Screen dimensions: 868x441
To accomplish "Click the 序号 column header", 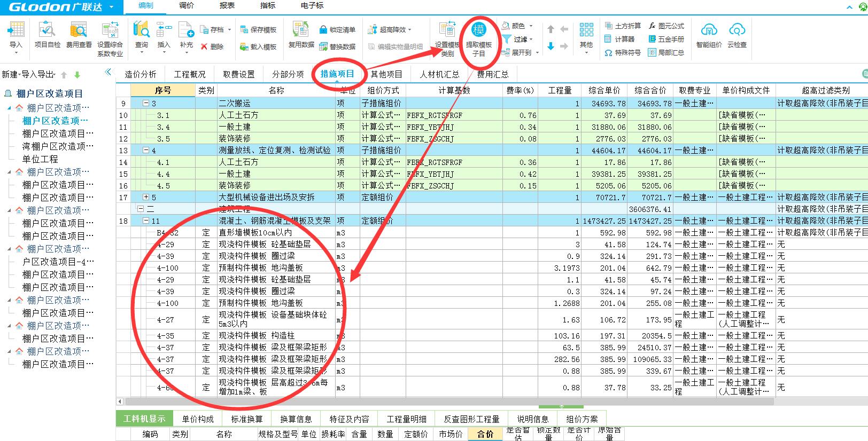I will point(163,90).
